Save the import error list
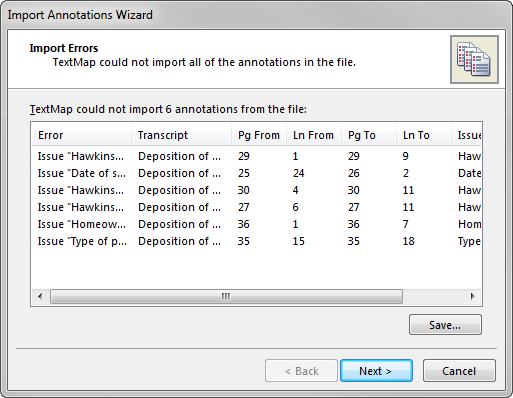Screen dimensions: 513x398 [445, 325]
